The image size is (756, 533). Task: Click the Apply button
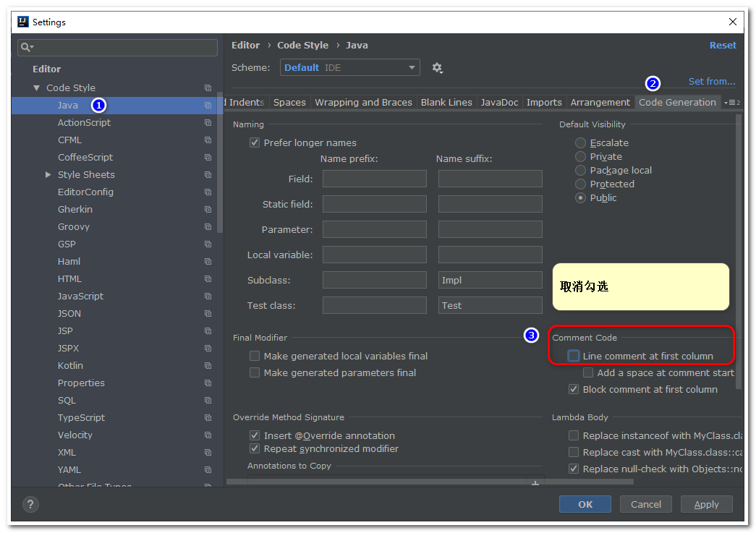[706, 504]
